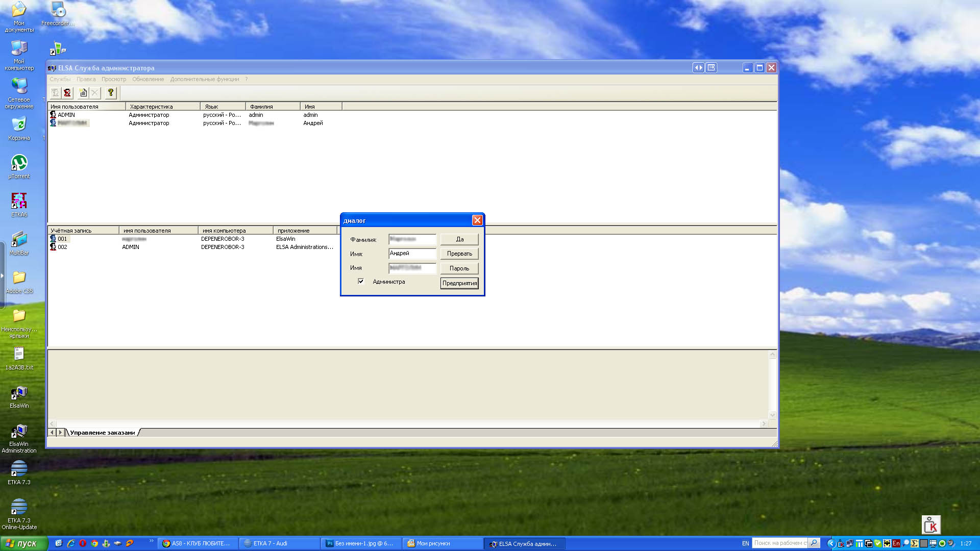The width and height of the screenshot is (980, 551).
Task: Click the new document toolbar icon
Action: (83, 93)
